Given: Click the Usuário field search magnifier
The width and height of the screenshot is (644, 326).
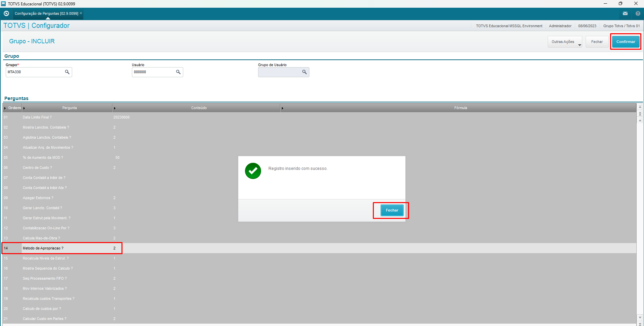Looking at the screenshot, I should click(x=178, y=72).
